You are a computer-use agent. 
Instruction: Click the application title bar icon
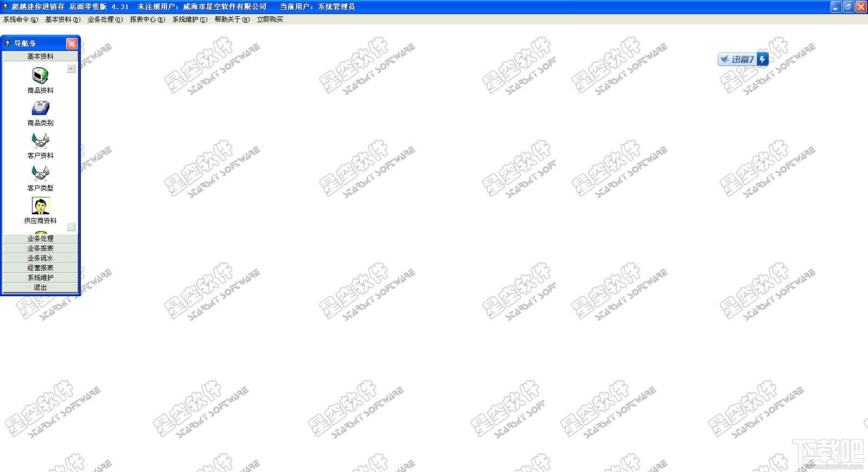[5, 7]
